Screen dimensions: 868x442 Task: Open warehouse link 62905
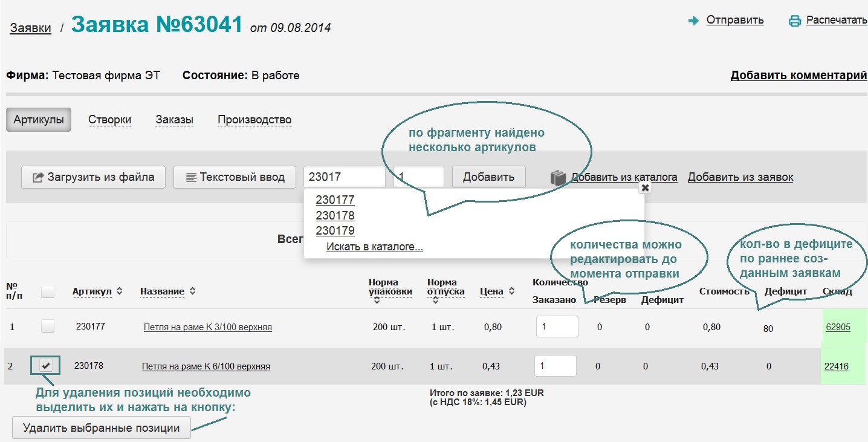pyautogui.click(x=838, y=327)
